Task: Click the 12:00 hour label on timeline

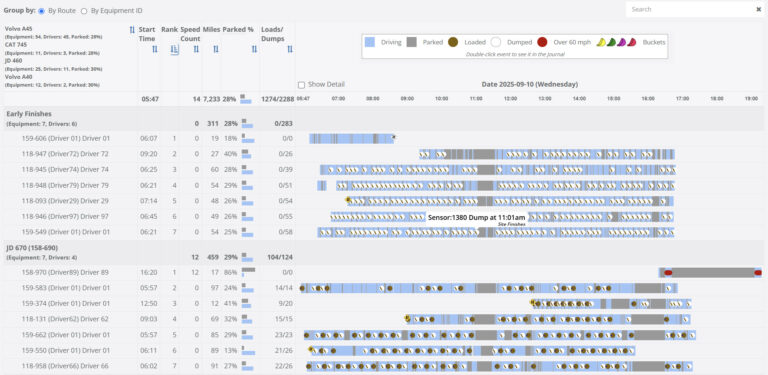Action: click(x=510, y=98)
